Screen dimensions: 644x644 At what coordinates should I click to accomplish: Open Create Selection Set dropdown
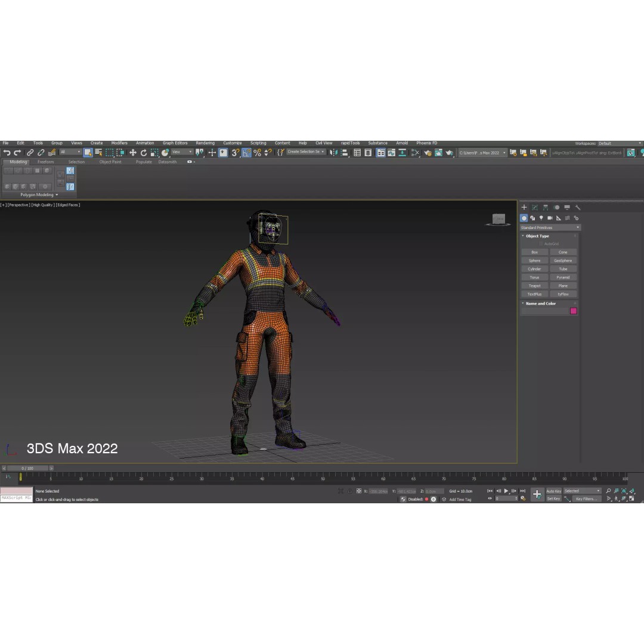(x=306, y=152)
